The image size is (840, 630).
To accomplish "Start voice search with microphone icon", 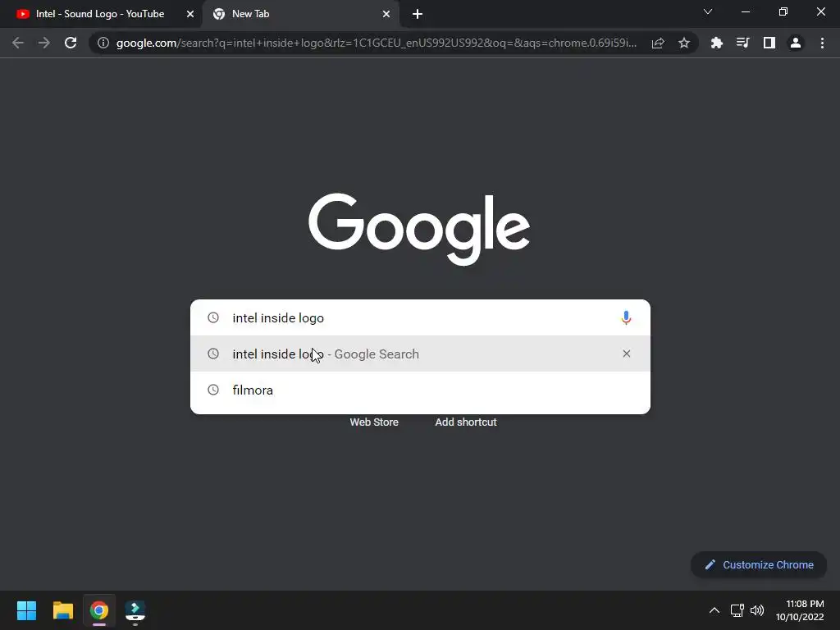I will pos(626,317).
